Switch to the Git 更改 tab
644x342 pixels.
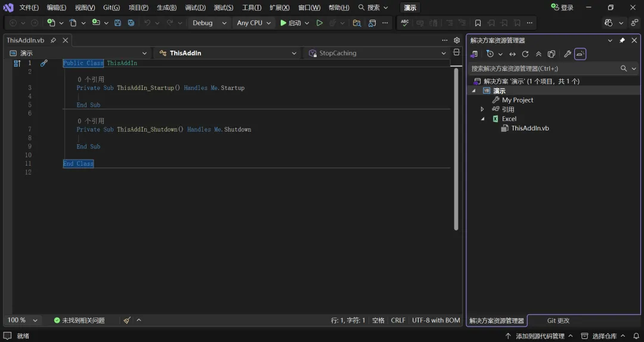click(x=558, y=321)
